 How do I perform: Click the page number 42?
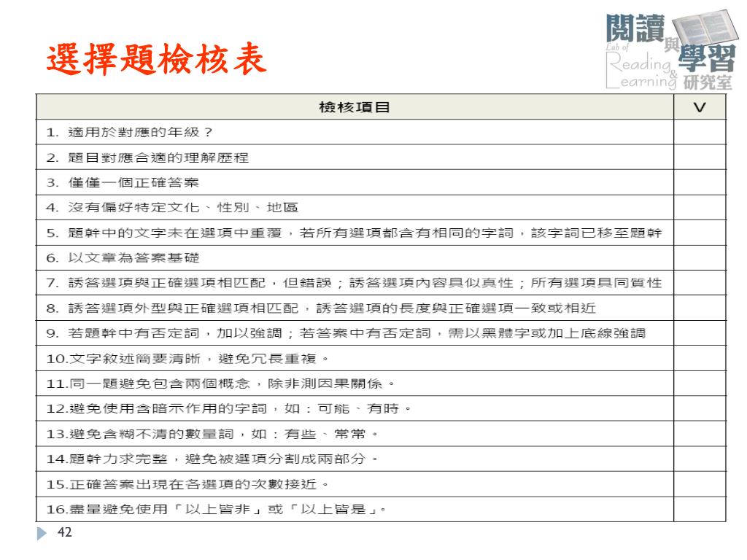point(64,532)
